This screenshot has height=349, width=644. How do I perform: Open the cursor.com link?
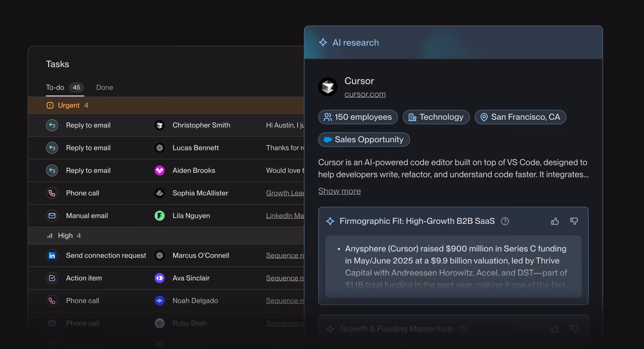point(365,94)
